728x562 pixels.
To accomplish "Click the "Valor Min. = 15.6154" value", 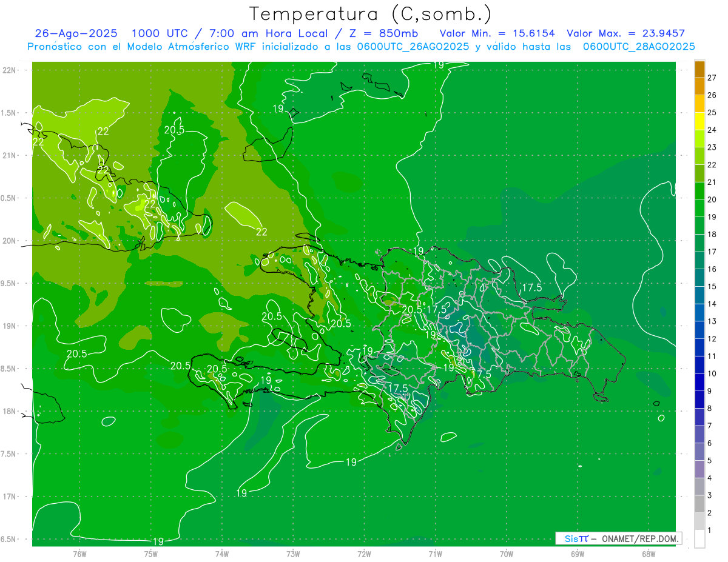I will (497, 33).
